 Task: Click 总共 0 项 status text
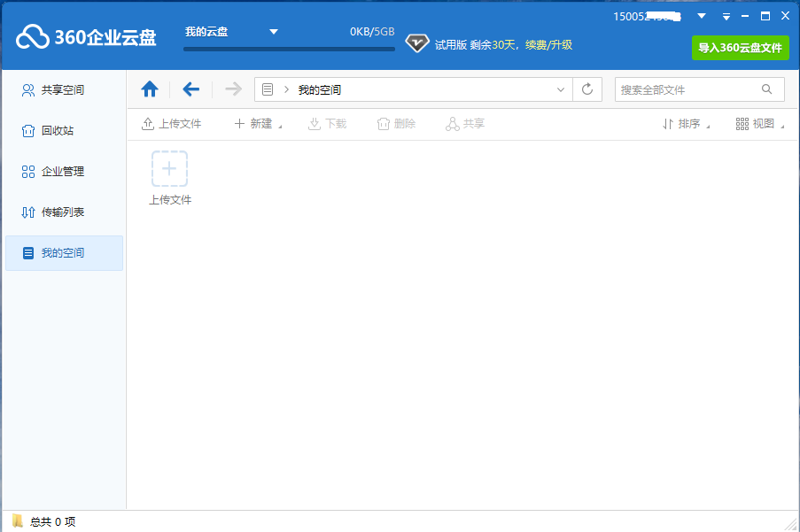tap(52, 521)
